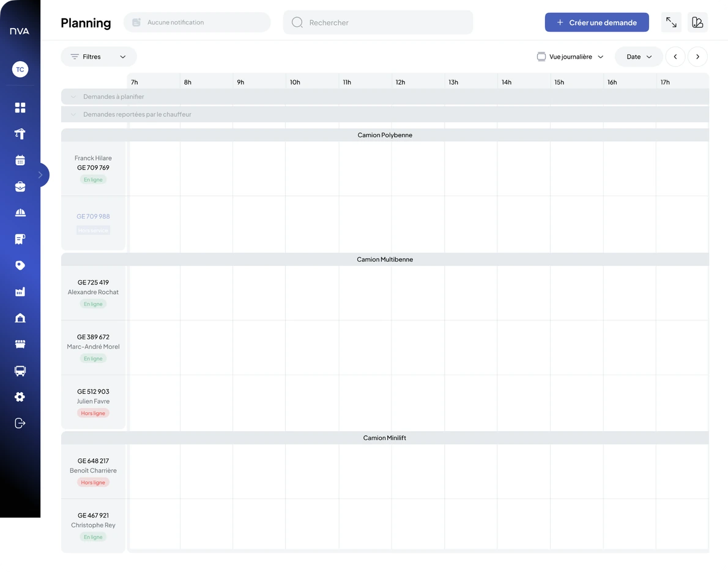The width and height of the screenshot is (728, 573).
Task: Expand Demandes reportées par le chauffeur section
Action: (x=385, y=114)
